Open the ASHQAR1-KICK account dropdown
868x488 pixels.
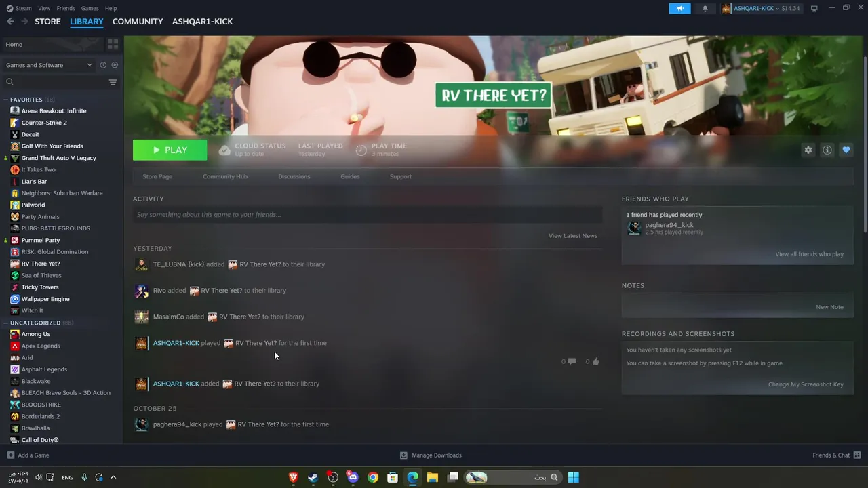(x=761, y=8)
